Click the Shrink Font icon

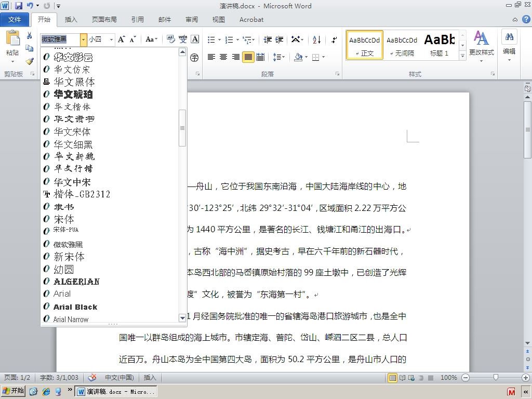coord(132,39)
